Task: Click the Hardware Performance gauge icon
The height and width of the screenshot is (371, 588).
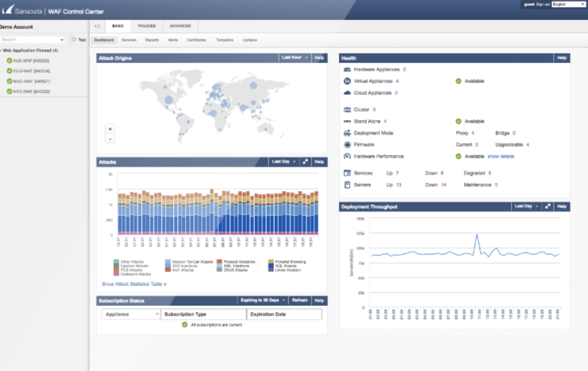Action: 347,156
